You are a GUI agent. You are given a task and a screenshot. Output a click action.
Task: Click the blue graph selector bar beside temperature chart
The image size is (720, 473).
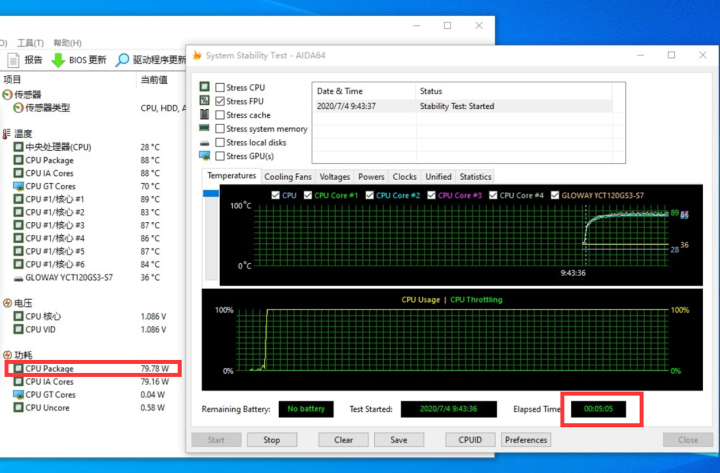pyautogui.click(x=211, y=193)
